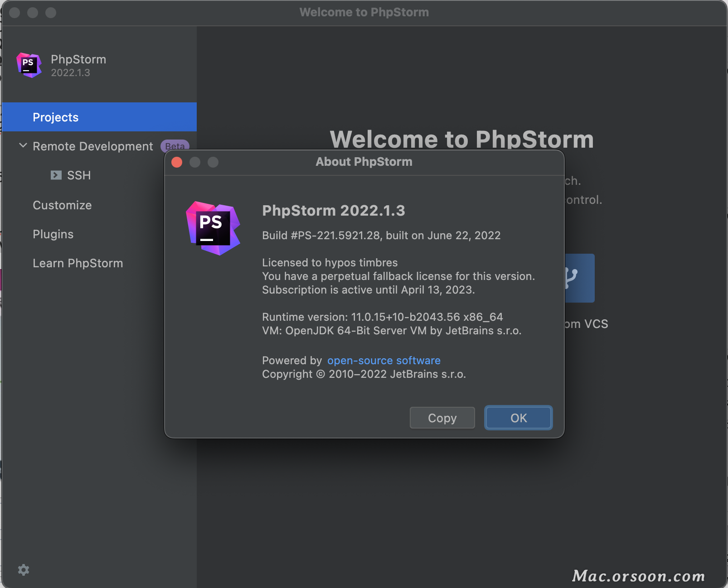This screenshot has width=728, height=588.
Task: Click the 'Build #PS-221.5921.28' line
Action: pos(381,236)
